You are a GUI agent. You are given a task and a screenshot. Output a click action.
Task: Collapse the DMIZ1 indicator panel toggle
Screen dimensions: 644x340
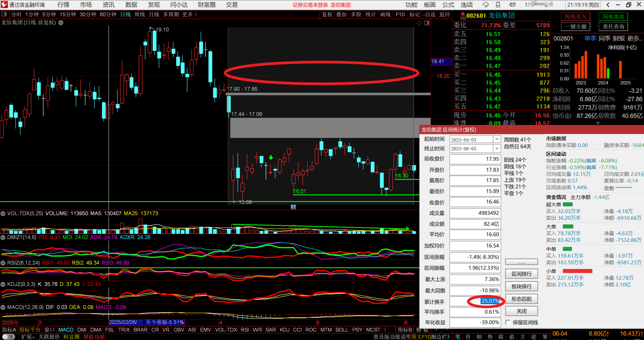[x=3, y=237]
